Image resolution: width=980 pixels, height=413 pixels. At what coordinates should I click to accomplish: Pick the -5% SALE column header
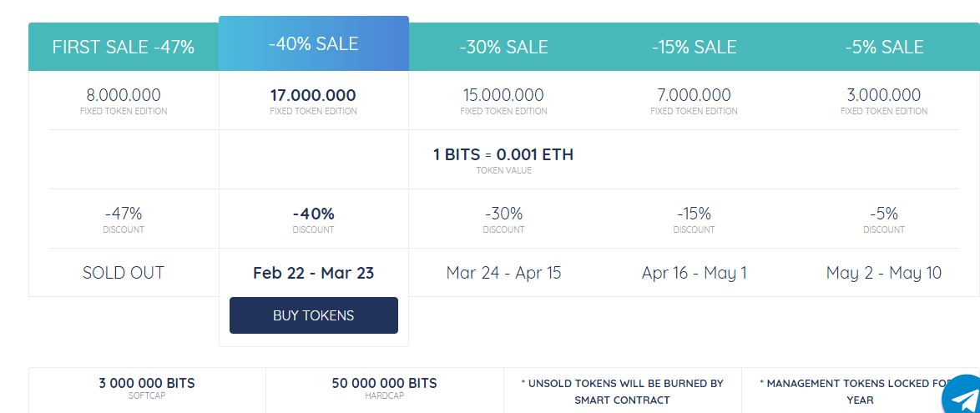(x=884, y=47)
